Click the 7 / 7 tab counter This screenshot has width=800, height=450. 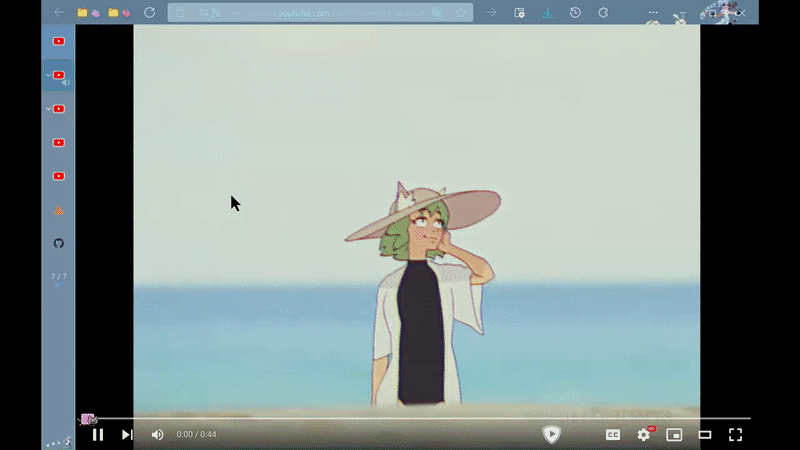(59, 276)
